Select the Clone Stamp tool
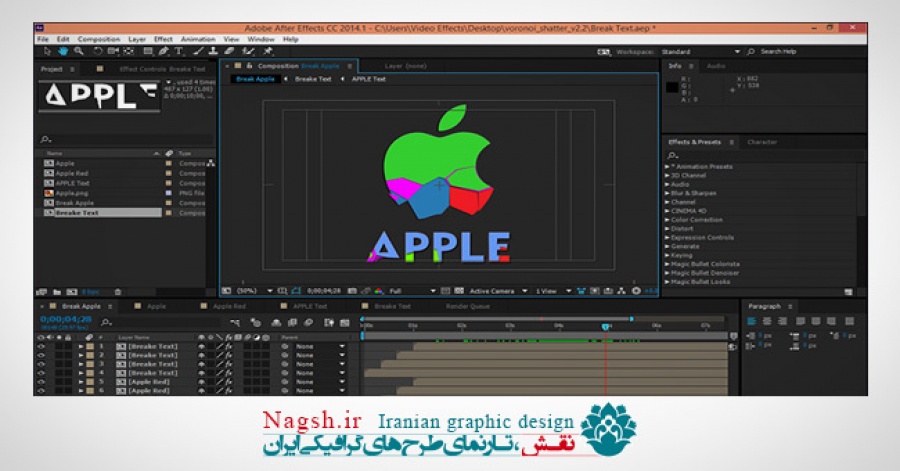The height and width of the screenshot is (471, 900). click(x=213, y=52)
